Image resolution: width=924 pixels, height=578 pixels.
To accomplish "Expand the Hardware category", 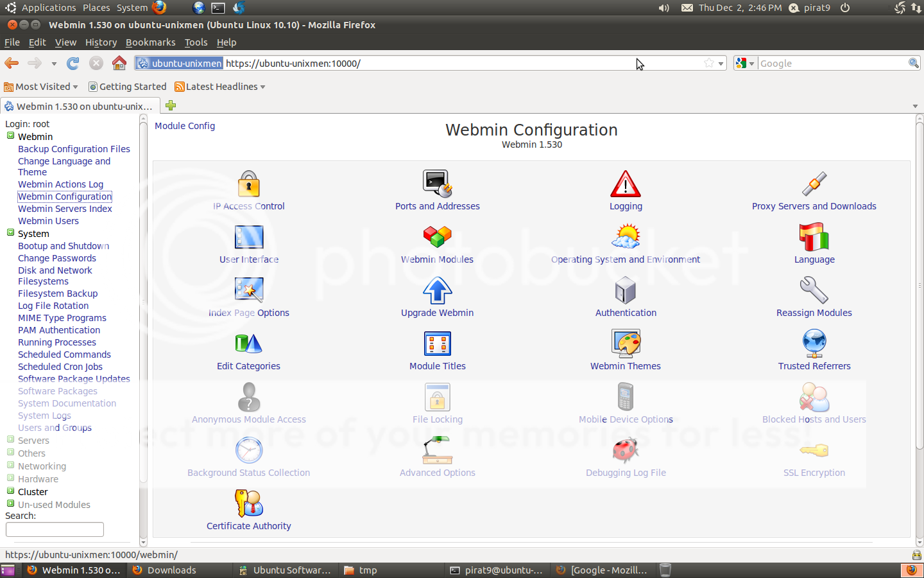I will point(10,478).
